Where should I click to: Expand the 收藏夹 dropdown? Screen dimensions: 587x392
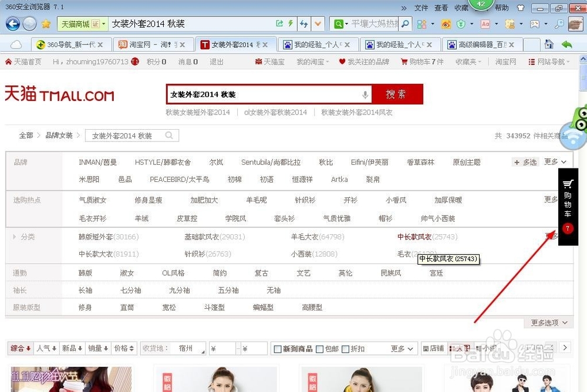(x=468, y=62)
